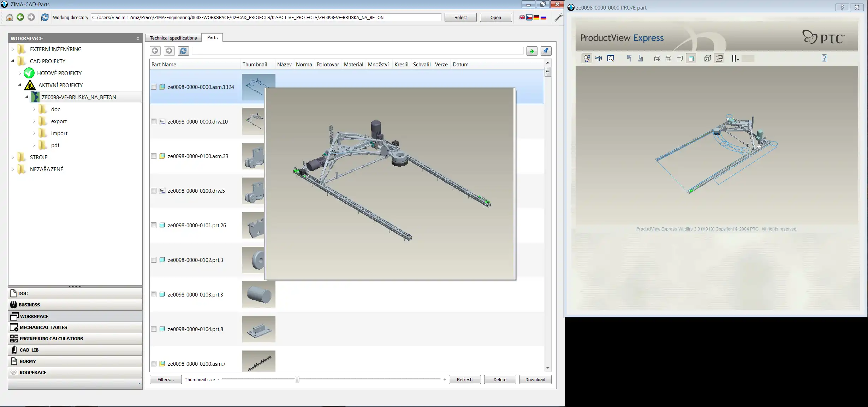The height and width of the screenshot is (407, 868).
Task: Toggle checkbox next to ze0098-0000-0101.prt.26
Action: click(153, 225)
